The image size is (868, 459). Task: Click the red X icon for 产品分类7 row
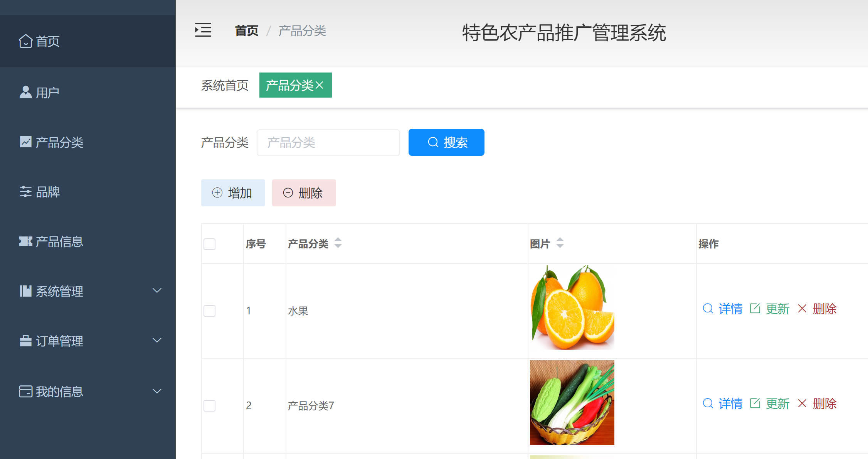click(x=802, y=403)
